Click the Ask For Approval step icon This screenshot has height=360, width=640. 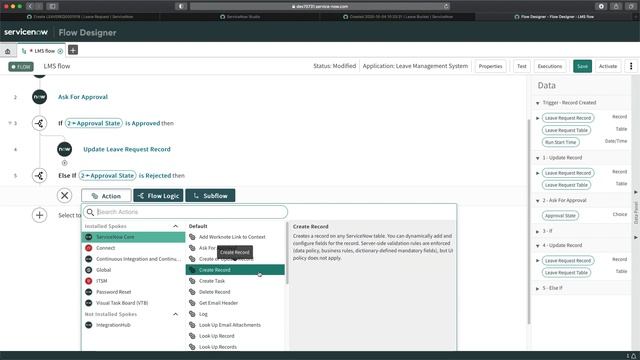tap(40, 97)
